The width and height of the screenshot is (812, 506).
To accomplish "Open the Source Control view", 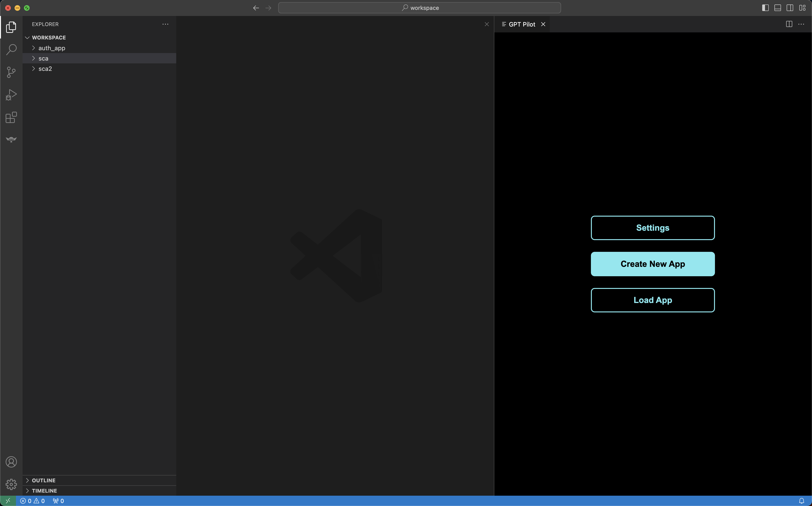I will (x=11, y=72).
